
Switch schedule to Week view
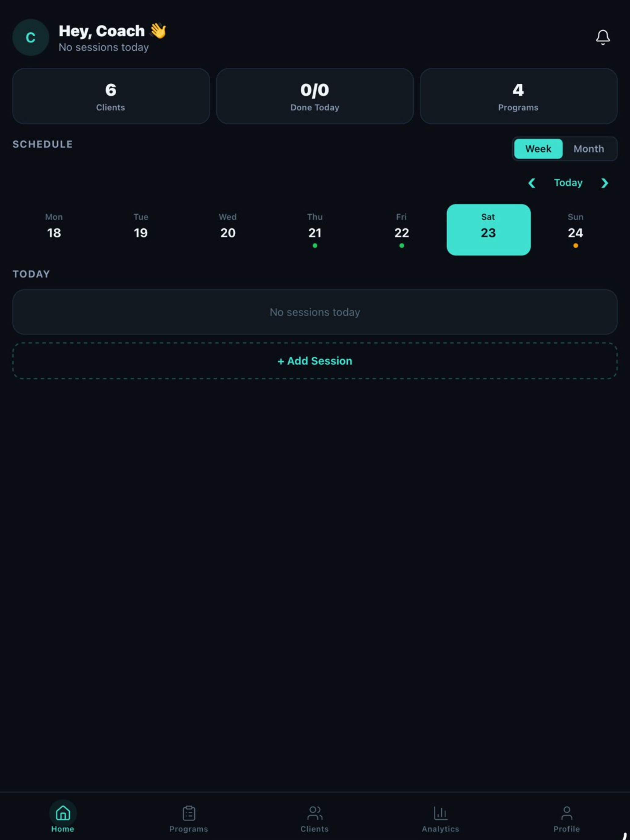click(538, 148)
